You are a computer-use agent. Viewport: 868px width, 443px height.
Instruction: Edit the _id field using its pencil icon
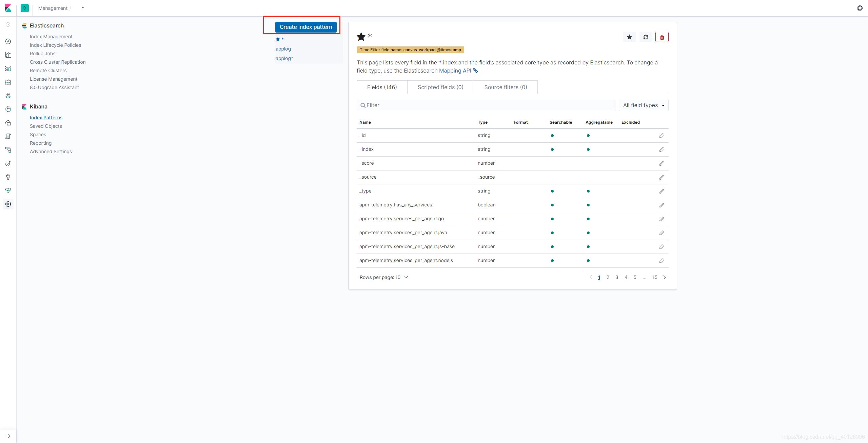[662, 136]
